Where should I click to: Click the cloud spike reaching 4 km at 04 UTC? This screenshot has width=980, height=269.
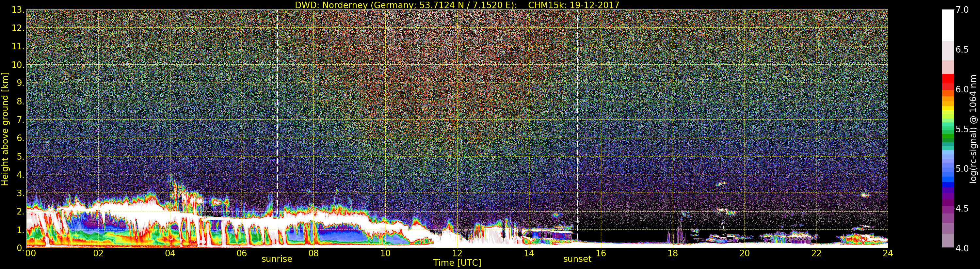[170, 182]
